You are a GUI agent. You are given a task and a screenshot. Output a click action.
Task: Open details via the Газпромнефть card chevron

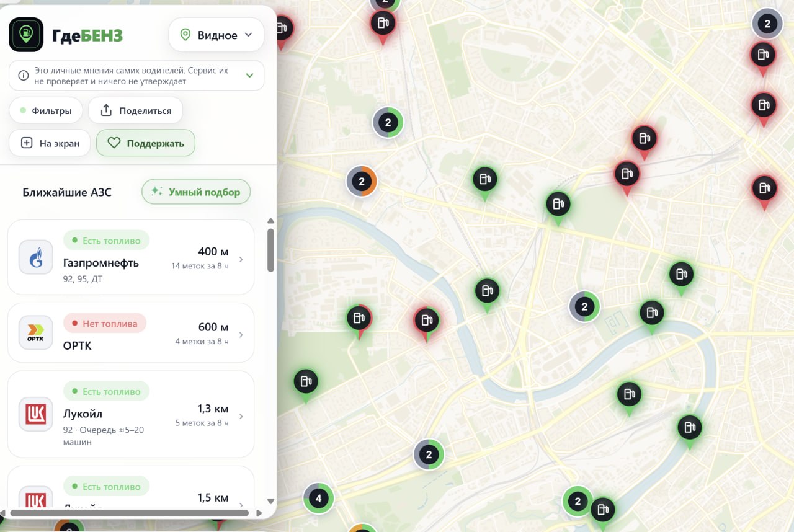(241, 259)
